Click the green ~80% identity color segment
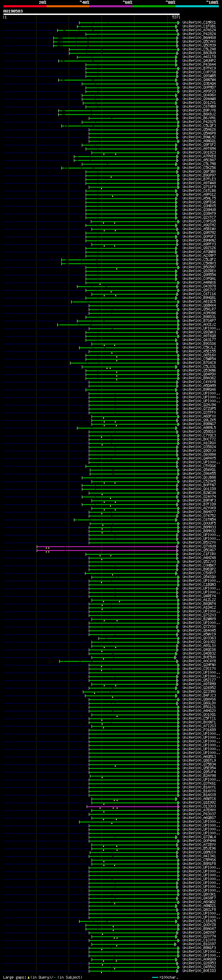The image size is (222, 980). [154, 6]
